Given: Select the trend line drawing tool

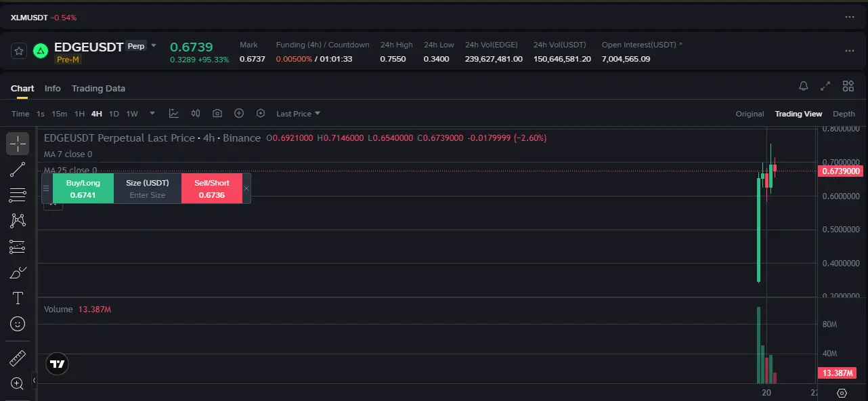Looking at the screenshot, I should coord(18,169).
